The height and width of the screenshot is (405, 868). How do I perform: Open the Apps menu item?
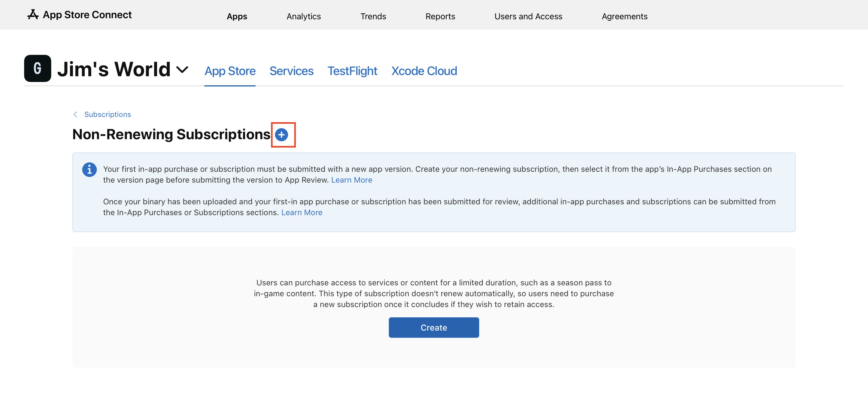pos(237,16)
